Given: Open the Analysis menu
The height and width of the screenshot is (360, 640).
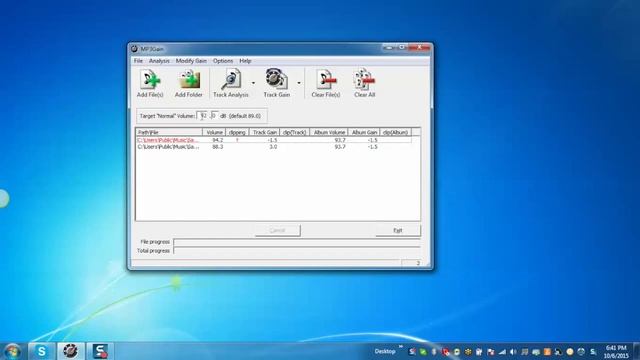Looking at the screenshot, I should tap(159, 61).
